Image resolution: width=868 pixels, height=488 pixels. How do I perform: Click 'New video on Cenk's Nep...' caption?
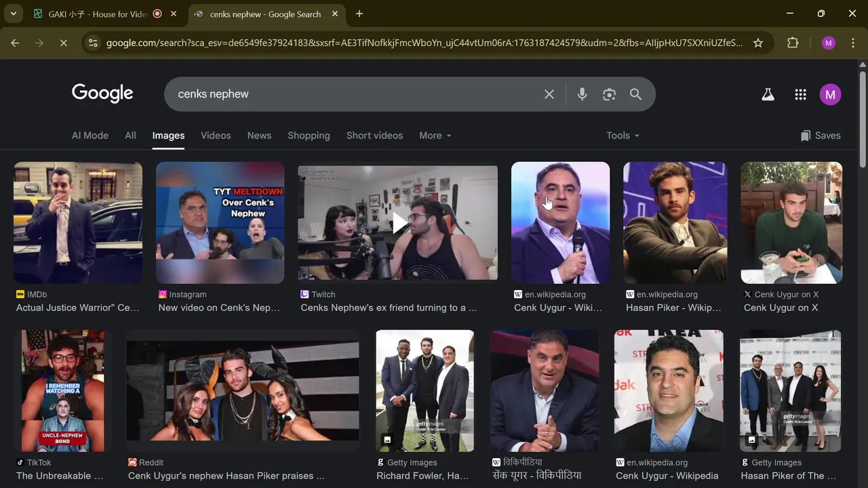pyautogui.click(x=219, y=308)
